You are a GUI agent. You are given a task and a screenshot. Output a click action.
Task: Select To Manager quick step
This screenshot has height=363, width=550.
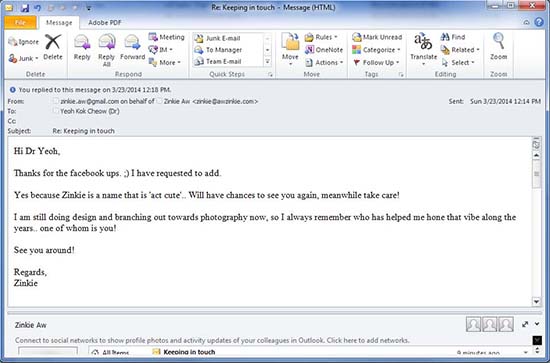click(219, 50)
